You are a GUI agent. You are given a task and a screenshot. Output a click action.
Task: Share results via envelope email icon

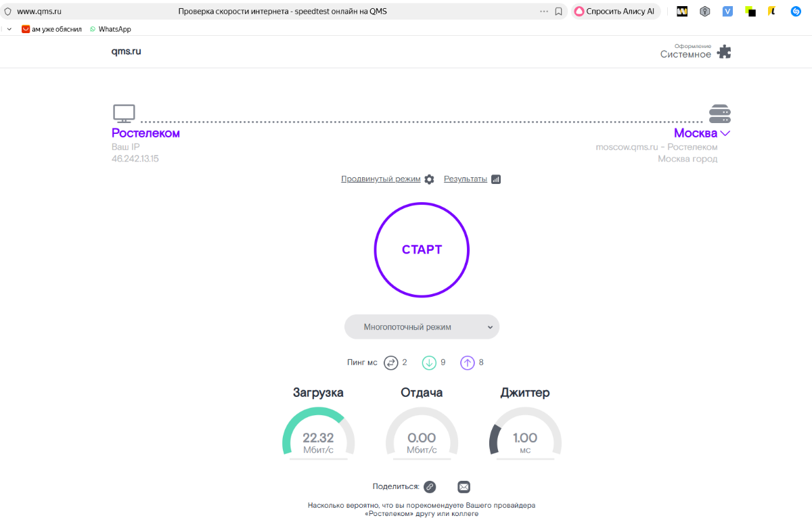pos(464,487)
